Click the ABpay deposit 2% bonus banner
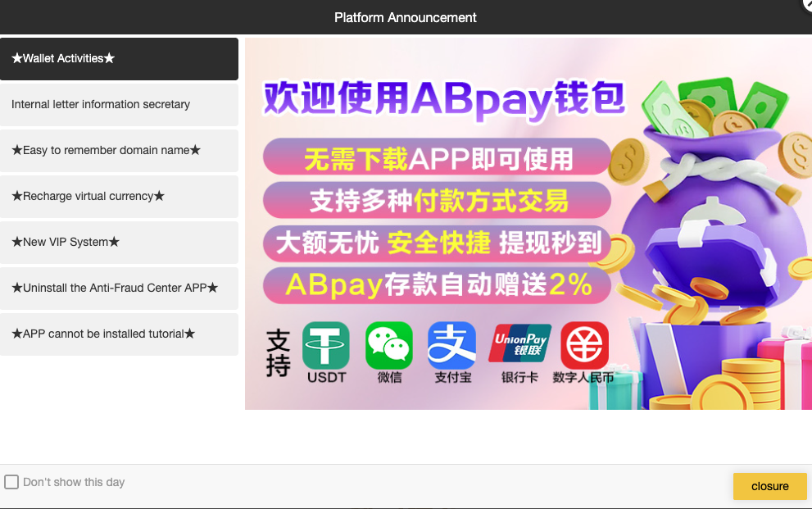 pyautogui.click(x=437, y=284)
